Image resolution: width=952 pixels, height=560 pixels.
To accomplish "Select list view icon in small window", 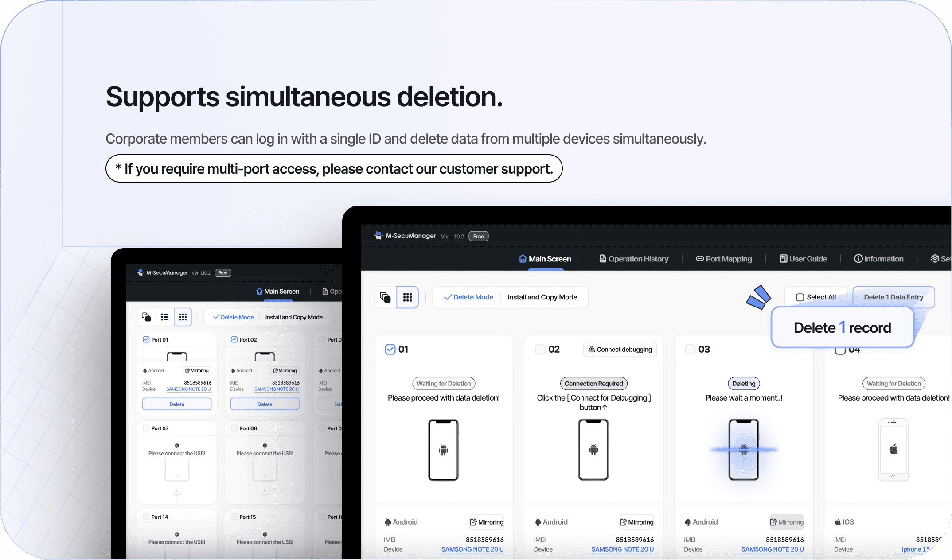I will (x=164, y=317).
